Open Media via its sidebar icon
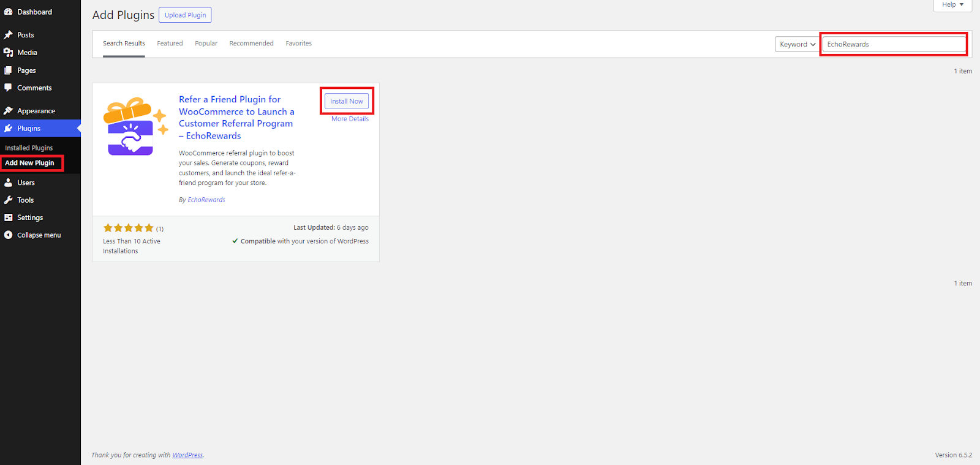The height and width of the screenshot is (465, 980). (x=8, y=53)
